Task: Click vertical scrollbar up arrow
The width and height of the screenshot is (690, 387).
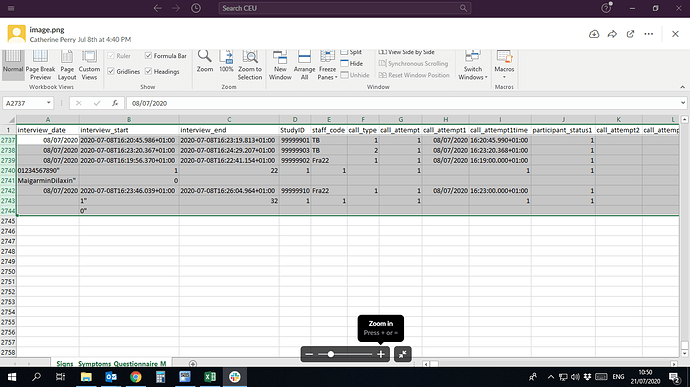Action: click(685, 120)
